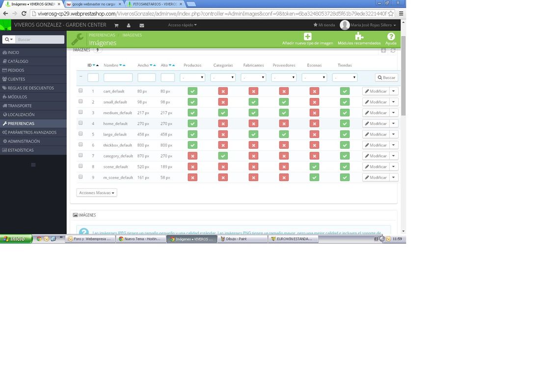Toggle Tiendas status for home_default
The width and height of the screenshot is (540, 392).
(345, 124)
